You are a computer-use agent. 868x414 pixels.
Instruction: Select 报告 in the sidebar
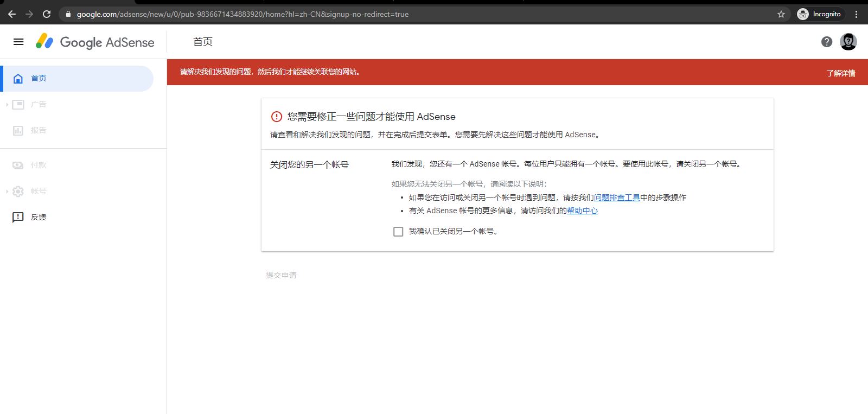point(77,131)
